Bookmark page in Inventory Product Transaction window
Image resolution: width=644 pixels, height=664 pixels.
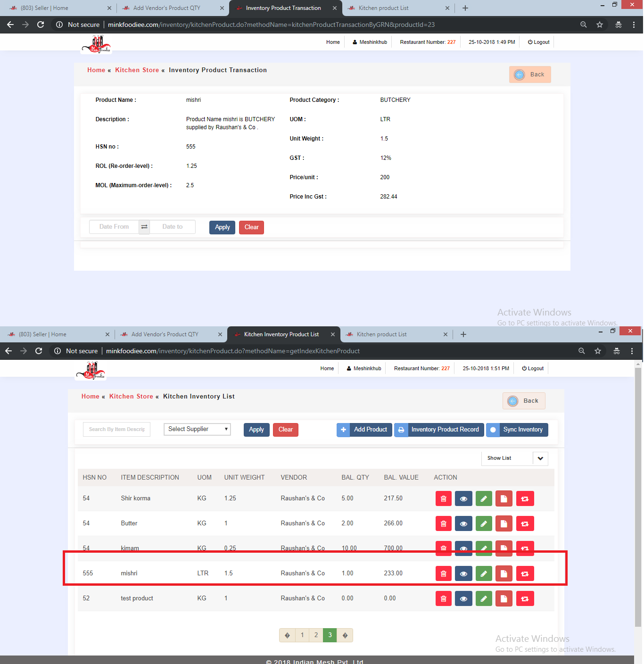[x=600, y=25]
